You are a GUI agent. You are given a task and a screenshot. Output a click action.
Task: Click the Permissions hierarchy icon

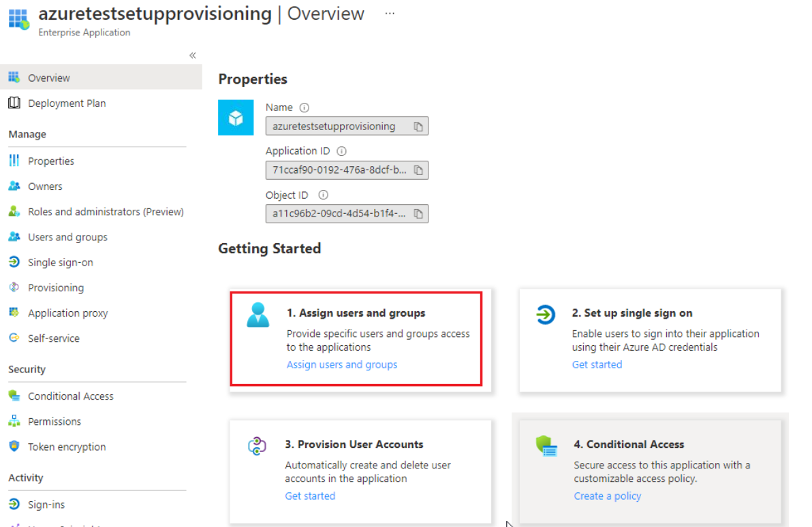(14, 421)
